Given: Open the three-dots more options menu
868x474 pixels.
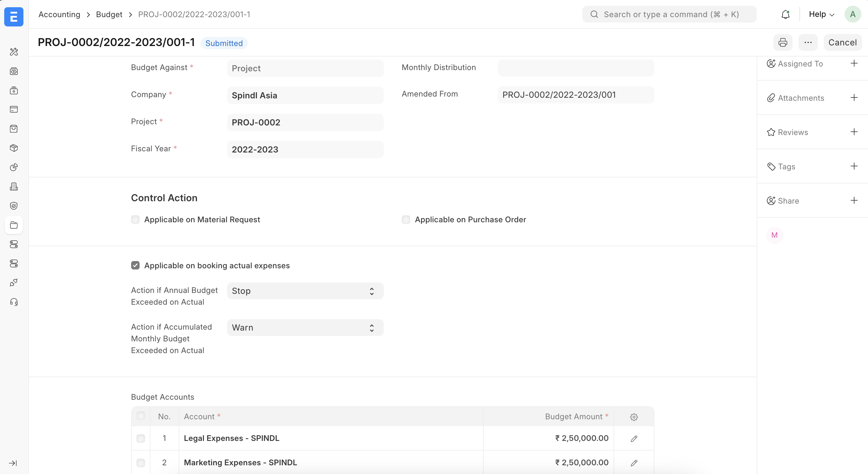Looking at the screenshot, I should 808,42.
